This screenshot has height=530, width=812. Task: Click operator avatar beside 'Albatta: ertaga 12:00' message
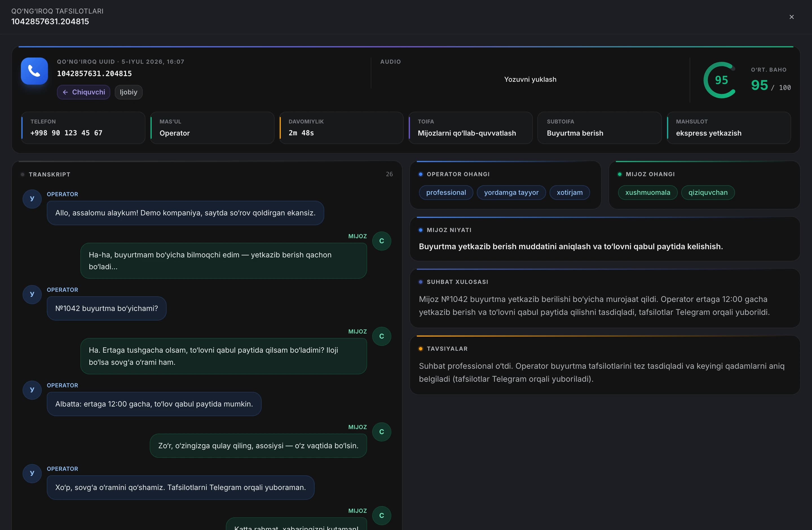pos(32,390)
